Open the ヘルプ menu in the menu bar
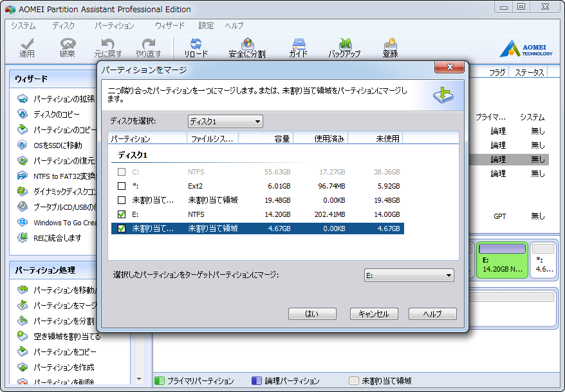The height and width of the screenshot is (392, 565). [x=234, y=26]
